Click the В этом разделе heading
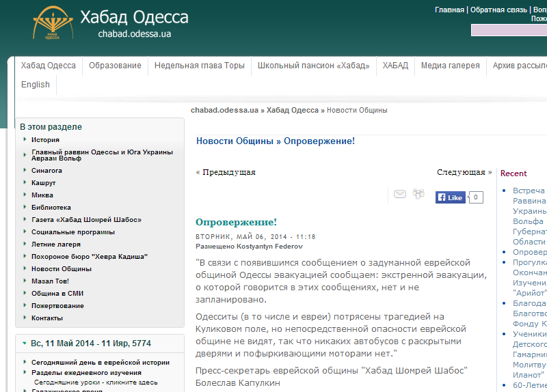The width and height of the screenshot is (547, 392). click(51, 127)
